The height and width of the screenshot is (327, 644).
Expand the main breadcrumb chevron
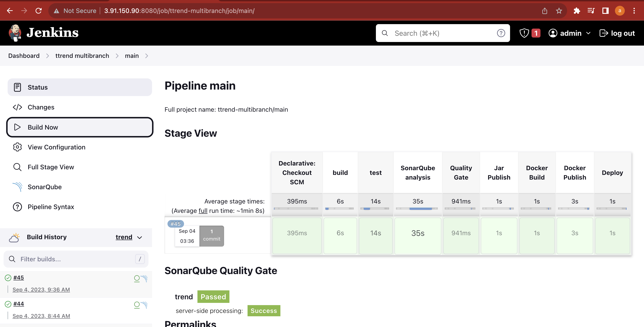[146, 56]
